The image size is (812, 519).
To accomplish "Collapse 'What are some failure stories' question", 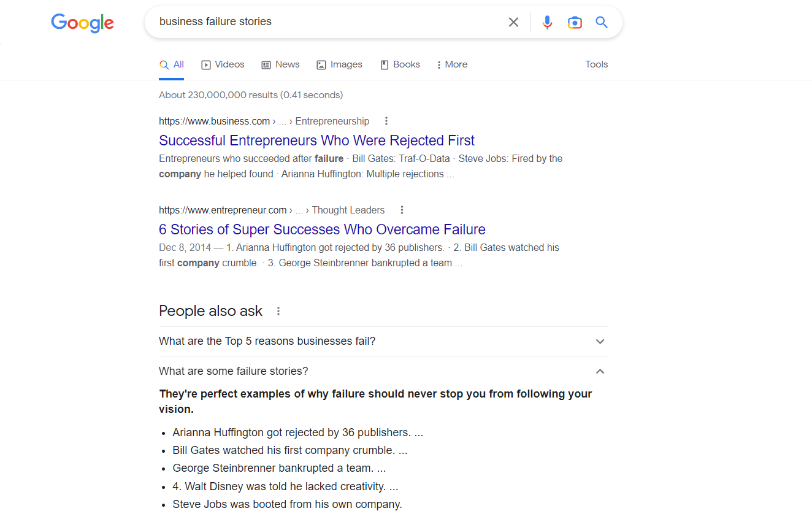I will tap(383, 371).
